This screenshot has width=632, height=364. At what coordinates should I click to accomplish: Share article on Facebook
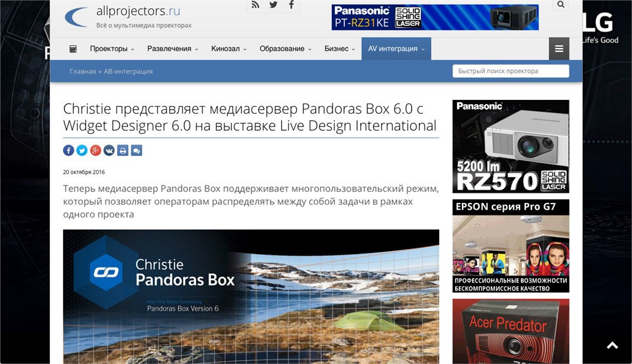point(68,150)
